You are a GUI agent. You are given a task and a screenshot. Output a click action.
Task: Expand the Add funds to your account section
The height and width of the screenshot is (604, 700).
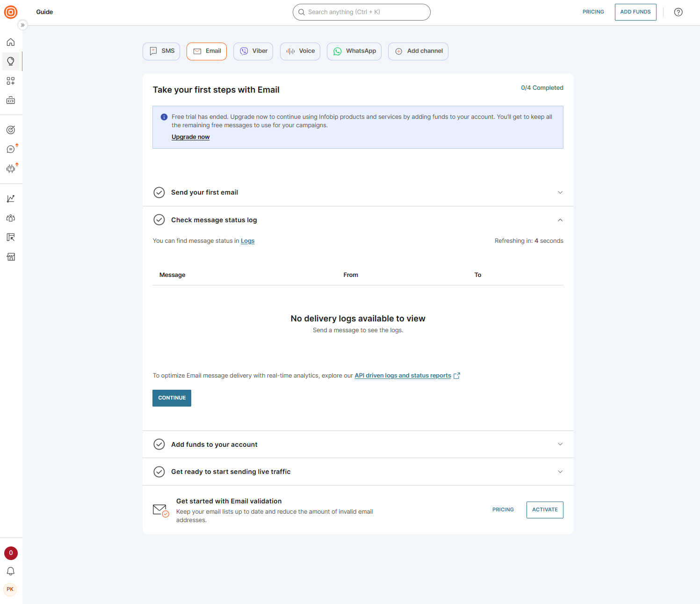[560, 444]
